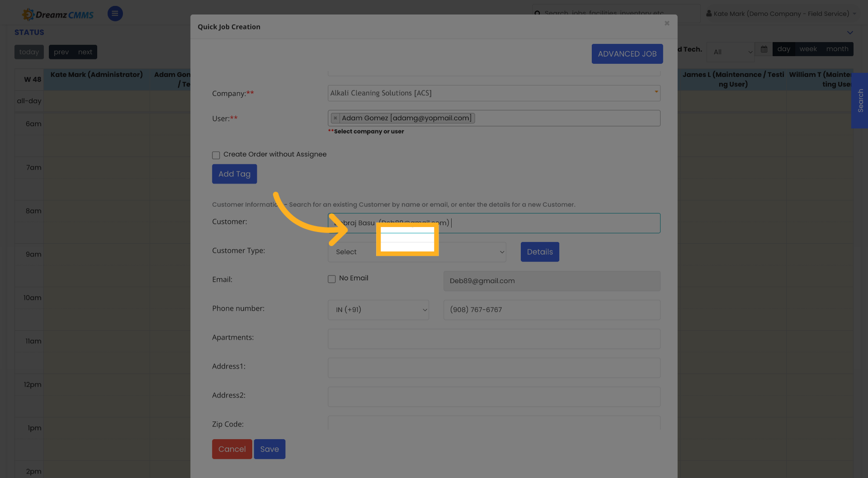Open customer Details
The height and width of the screenshot is (478, 868).
pyautogui.click(x=539, y=252)
